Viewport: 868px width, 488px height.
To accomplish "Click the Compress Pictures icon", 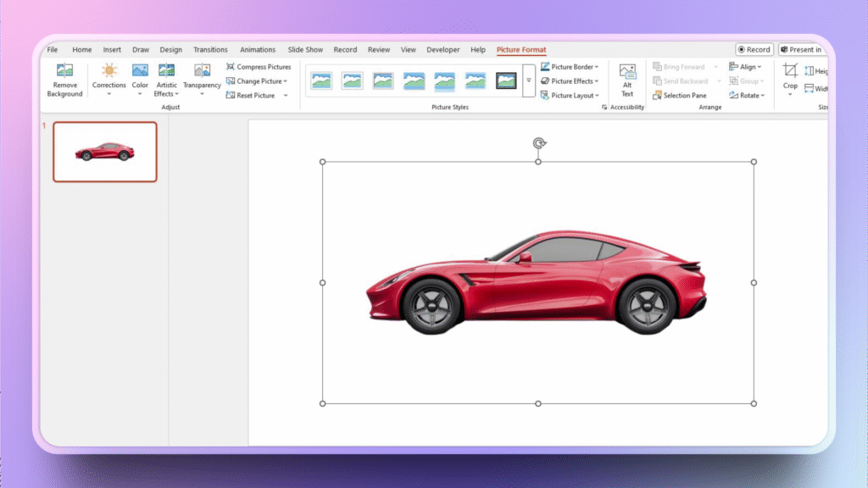I will pyautogui.click(x=231, y=67).
